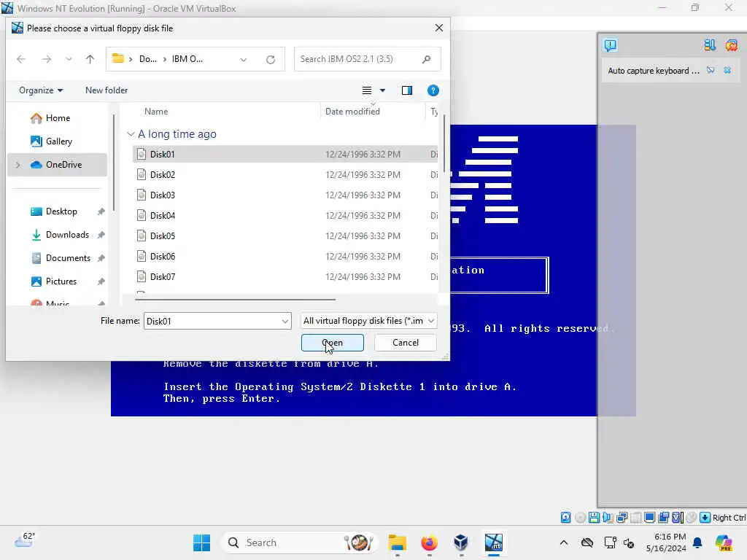
Task: Click the optical drive status icon
Action: (580, 518)
